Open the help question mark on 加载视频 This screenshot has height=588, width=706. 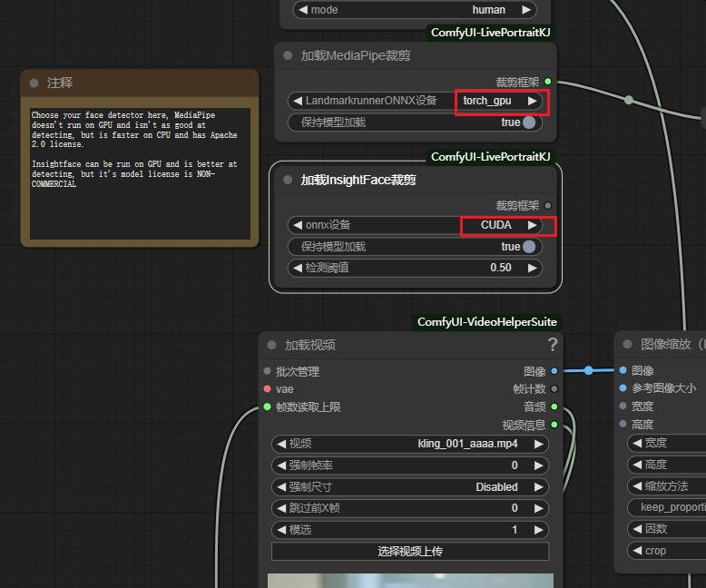coord(552,345)
